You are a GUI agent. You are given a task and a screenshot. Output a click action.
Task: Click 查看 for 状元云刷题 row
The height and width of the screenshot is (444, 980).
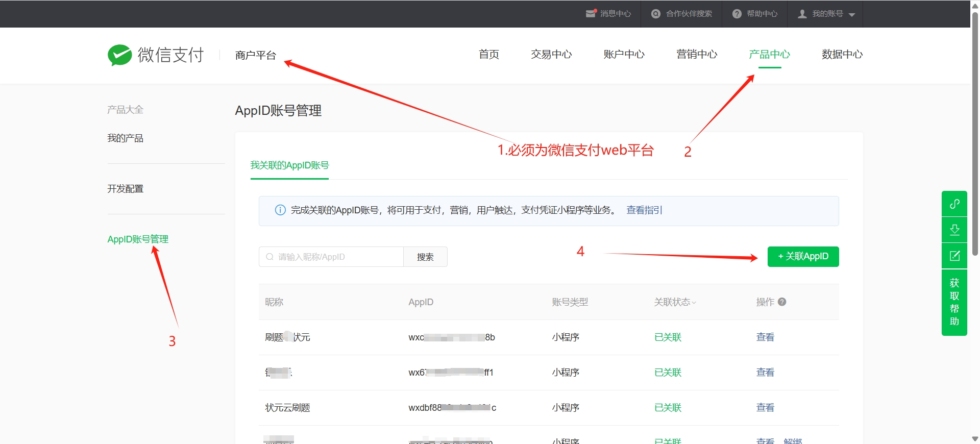tap(765, 408)
